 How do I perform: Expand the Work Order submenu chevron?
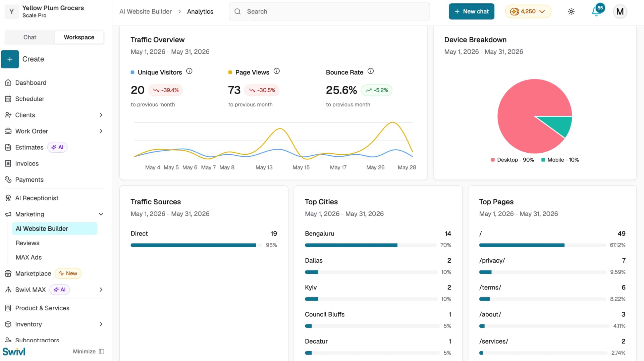[101, 131]
